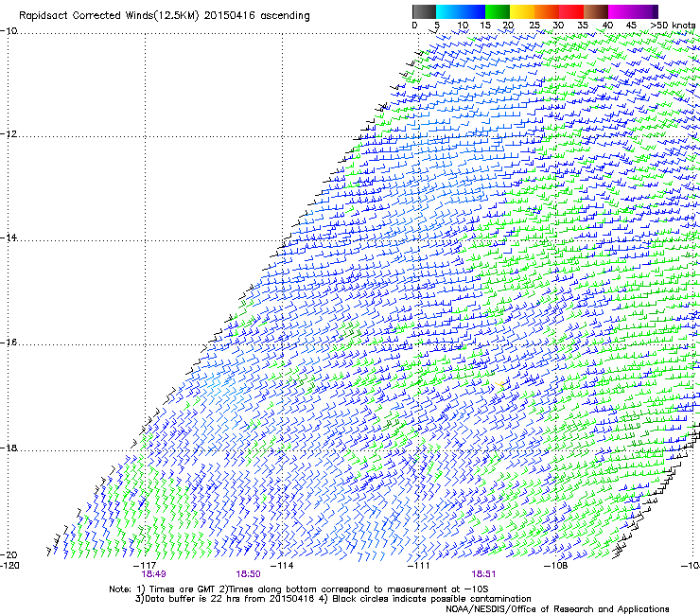Screen dimensions: 700x615
Task: Click the -114 longitude axis label
Action: click(282, 566)
